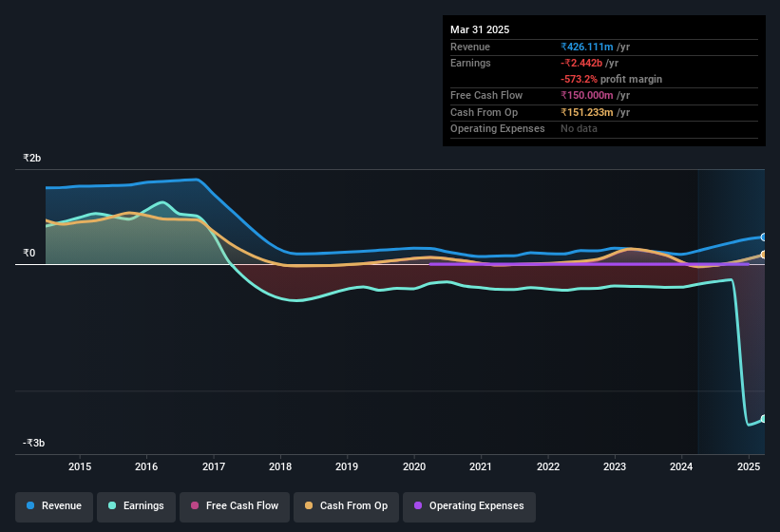Click the blue Revenue endpoint marker
The image size is (780, 532).
point(764,237)
